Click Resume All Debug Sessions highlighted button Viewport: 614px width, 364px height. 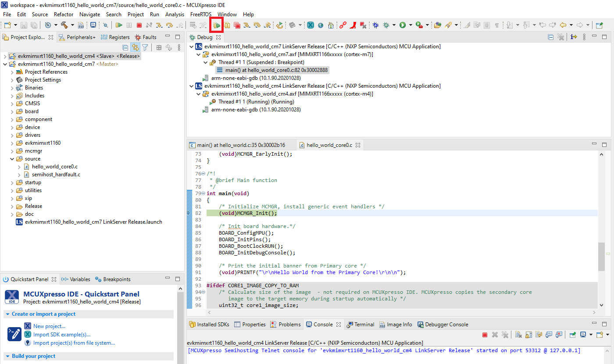(x=217, y=25)
